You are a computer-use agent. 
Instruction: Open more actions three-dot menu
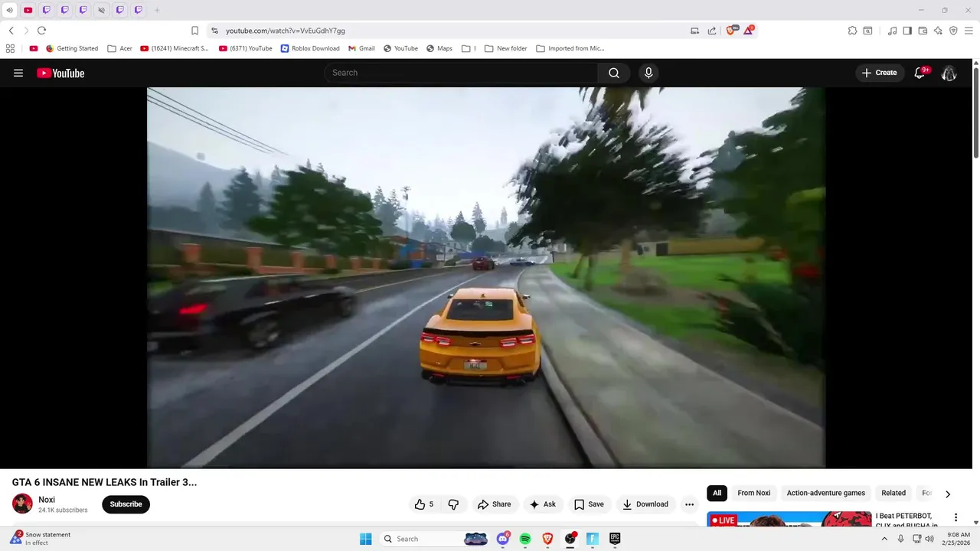[x=689, y=504]
